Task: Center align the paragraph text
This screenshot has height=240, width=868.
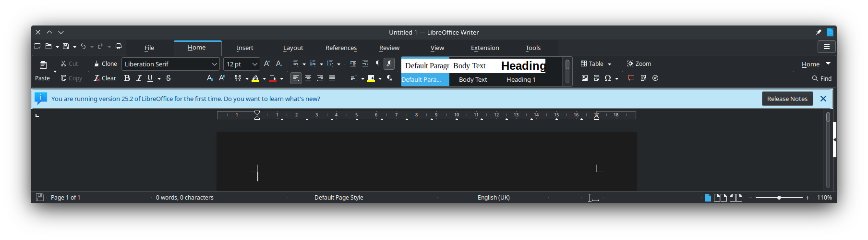Action: [308, 78]
